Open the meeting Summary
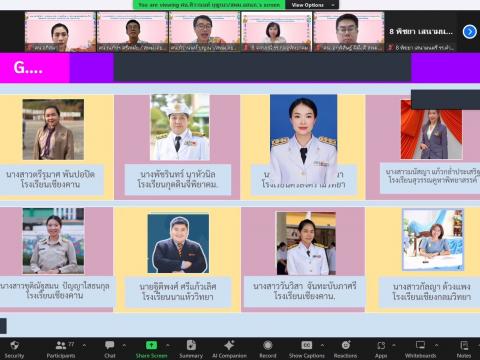480x360 pixels. coord(191,349)
